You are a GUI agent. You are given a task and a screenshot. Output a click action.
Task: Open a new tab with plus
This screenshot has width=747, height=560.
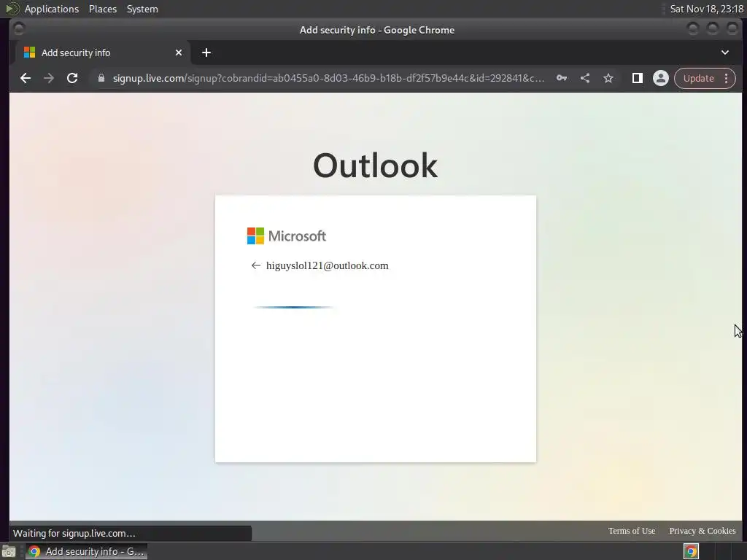coord(206,52)
